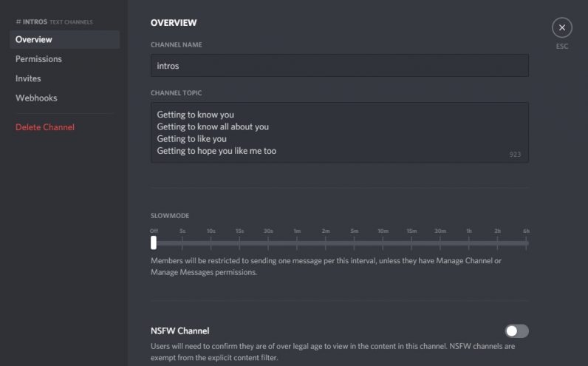Set slowmode to 6h on slider
The height and width of the screenshot is (366, 588).
526,243
